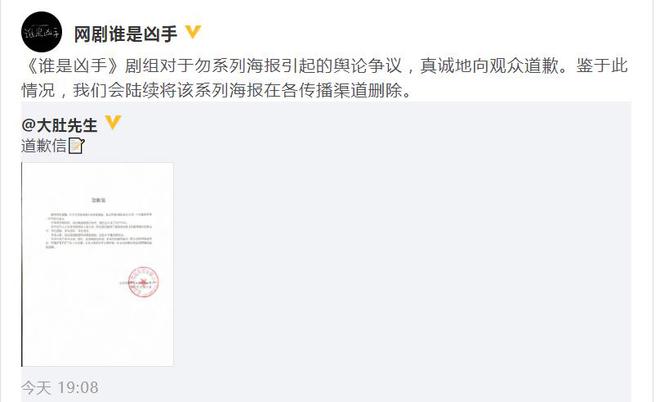This screenshot has width=660, height=402.
Task: Click the verified badge beside 大肚先生
Action: (113, 122)
